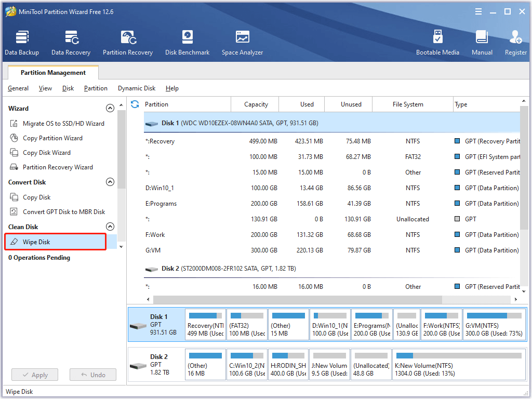The image size is (532, 399).
Task: Sort by the File System column header
Action: pyautogui.click(x=413, y=104)
